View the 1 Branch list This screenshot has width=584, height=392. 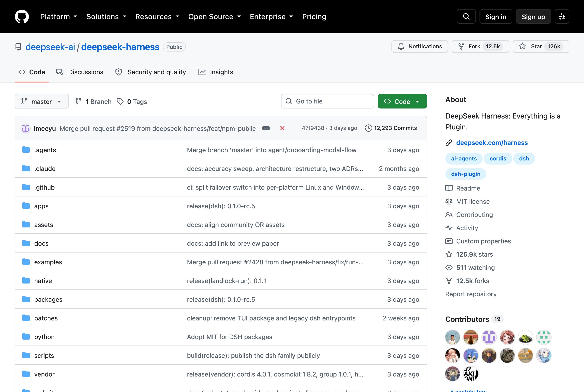[93, 101]
